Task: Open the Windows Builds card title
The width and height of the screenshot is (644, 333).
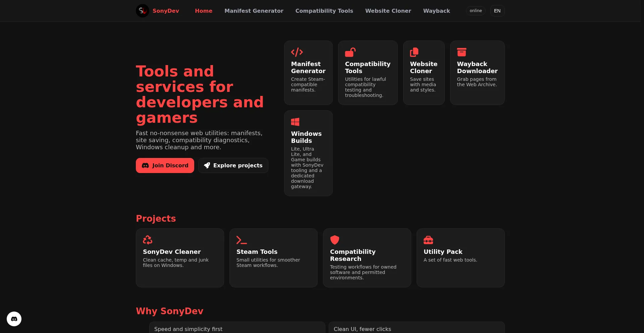Action: click(306, 137)
